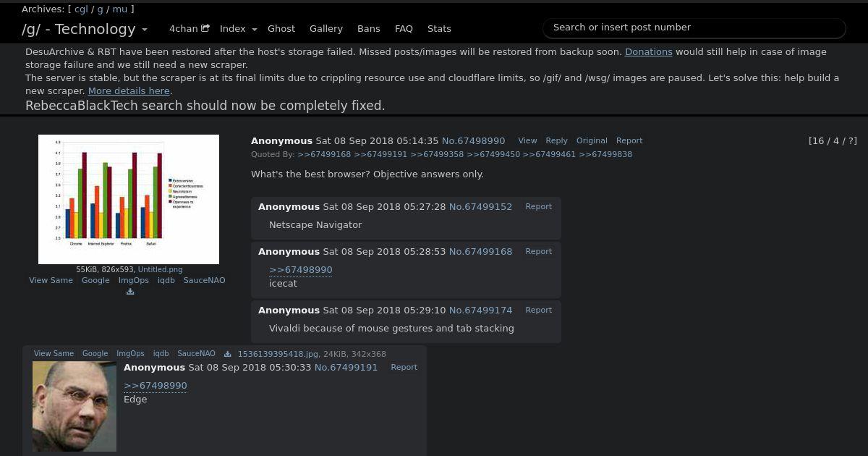
Task: Search the face image on iqdb
Action: [161, 354]
